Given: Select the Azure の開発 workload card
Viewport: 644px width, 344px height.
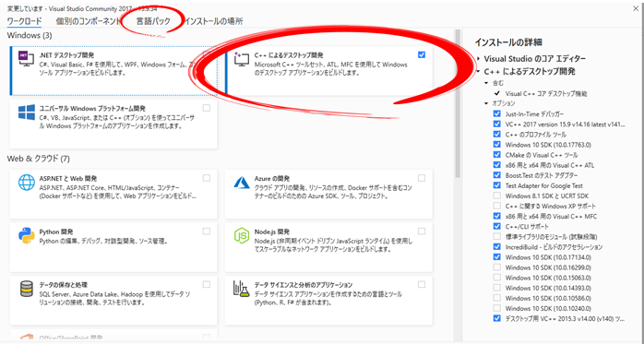Looking at the screenshot, I should (328, 195).
